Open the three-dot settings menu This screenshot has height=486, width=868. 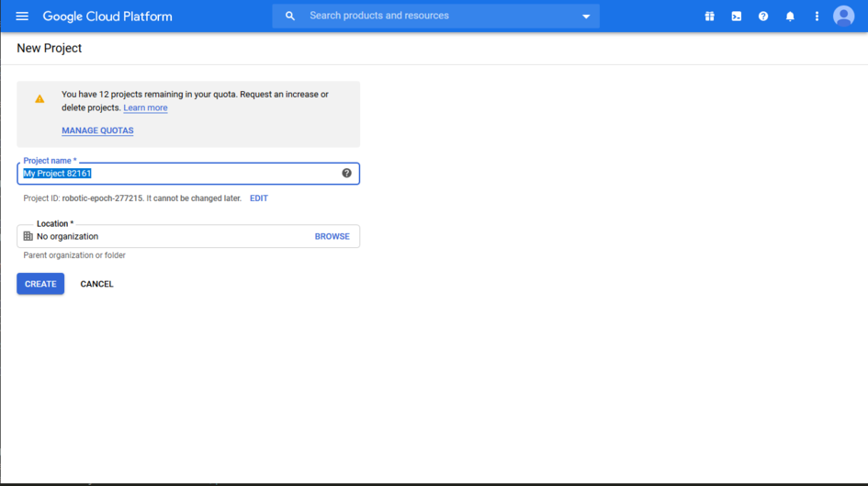[817, 16]
